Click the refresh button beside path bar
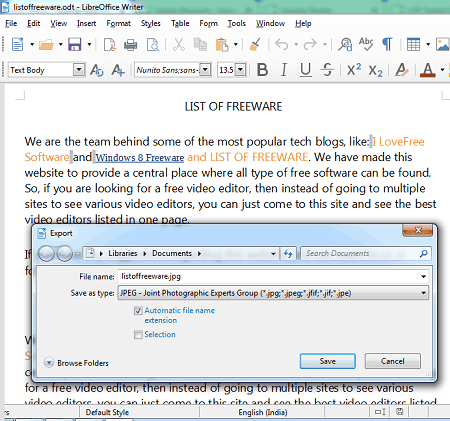The width and height of the screenshot is (450, 421). (288, 254)
